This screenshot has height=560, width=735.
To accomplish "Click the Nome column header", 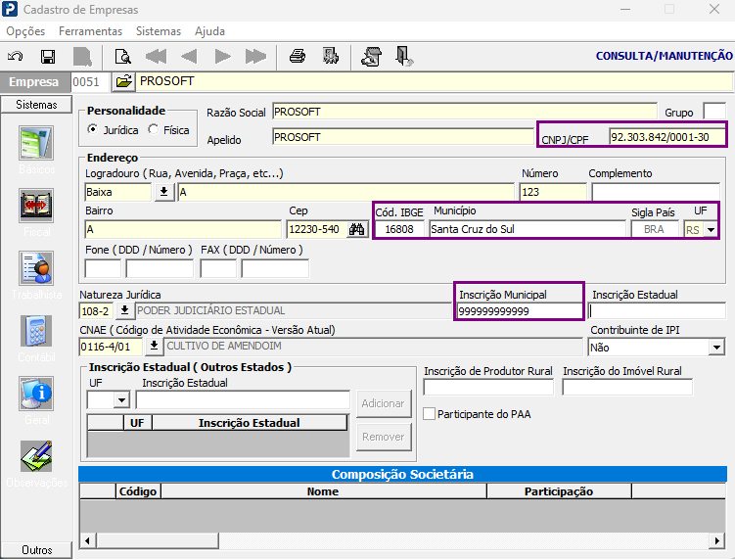I will (323, 491).
